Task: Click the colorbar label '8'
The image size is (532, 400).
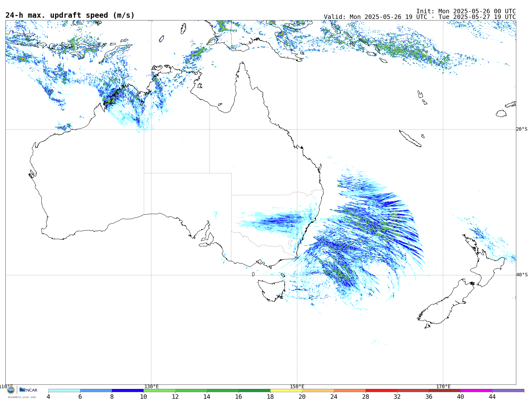Action: 112,397
